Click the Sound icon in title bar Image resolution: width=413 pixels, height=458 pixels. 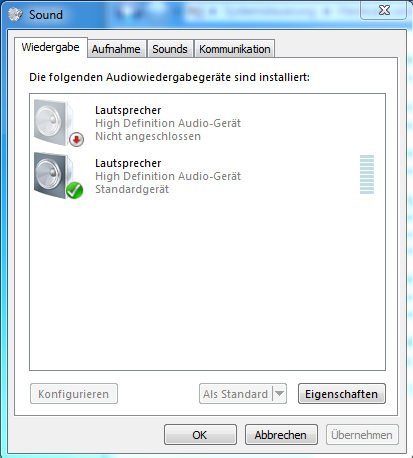[x=15, y=14]
